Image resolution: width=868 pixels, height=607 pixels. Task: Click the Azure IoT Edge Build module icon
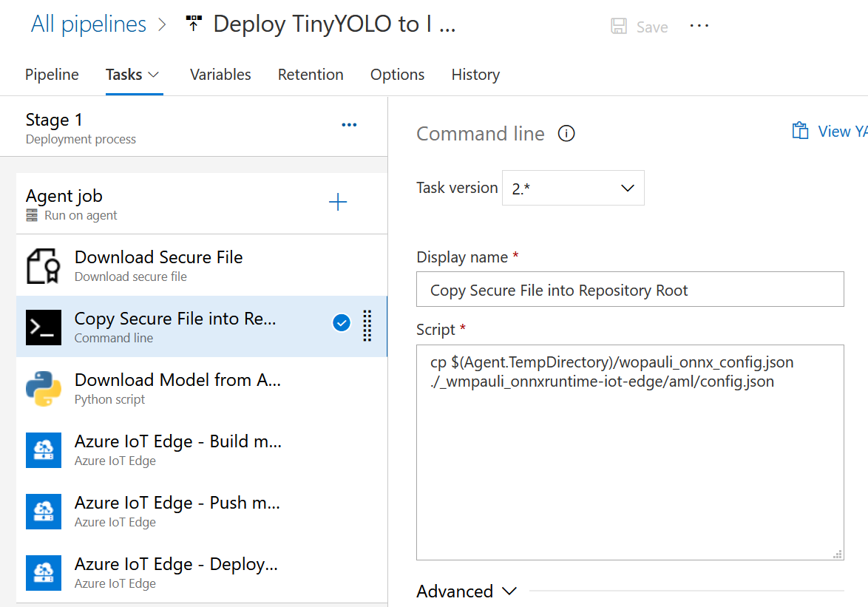43,450
